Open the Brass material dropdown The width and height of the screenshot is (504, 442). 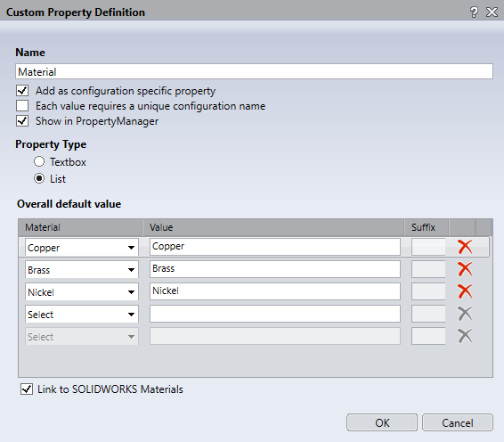click(82, 270)
